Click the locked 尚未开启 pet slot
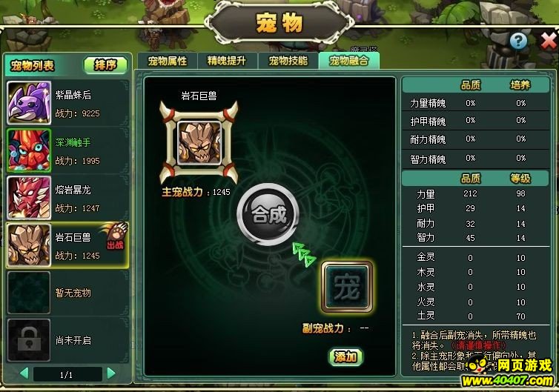Image resolution: width=559 pixels, height=392 pixels. [29, 340]
